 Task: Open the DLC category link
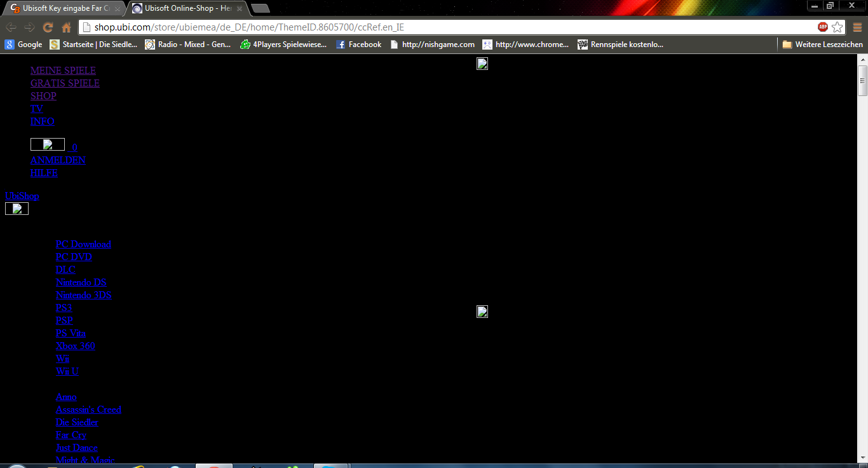(x=65, y=270)
